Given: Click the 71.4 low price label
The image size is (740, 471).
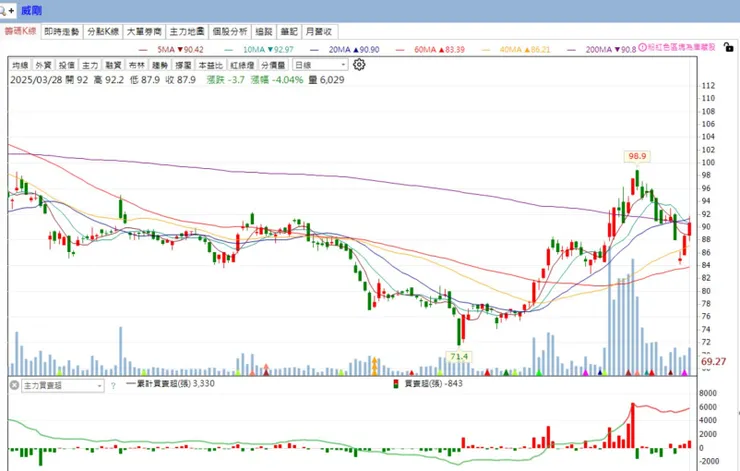Looking at the screenshot, I should coord(459,356).
